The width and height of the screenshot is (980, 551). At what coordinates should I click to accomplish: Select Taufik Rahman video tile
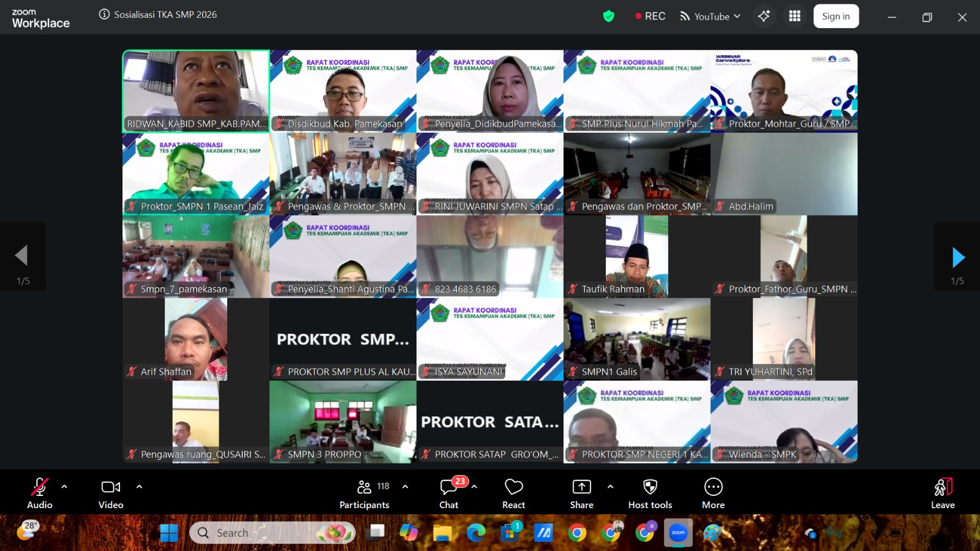pyautogui.click(x=637, y=257)
